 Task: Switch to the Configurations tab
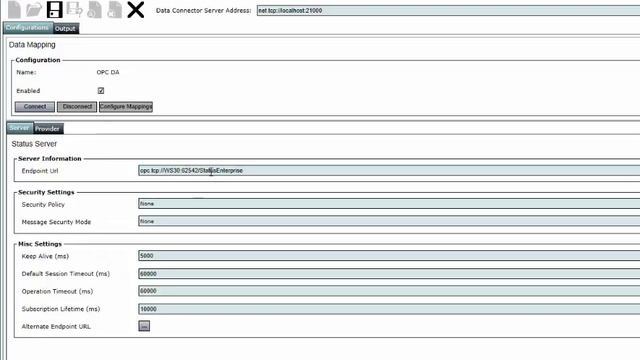[27, 28]
